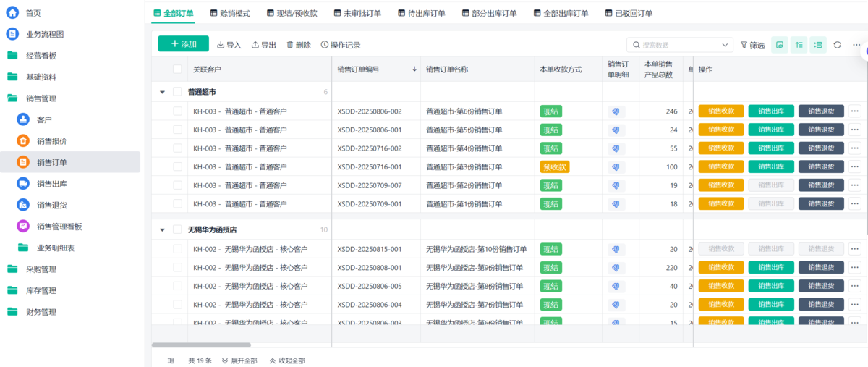Open the 待出库订单 tab
Screen dimensions: 868x367
pyautogui.click(x=421, y=13)
